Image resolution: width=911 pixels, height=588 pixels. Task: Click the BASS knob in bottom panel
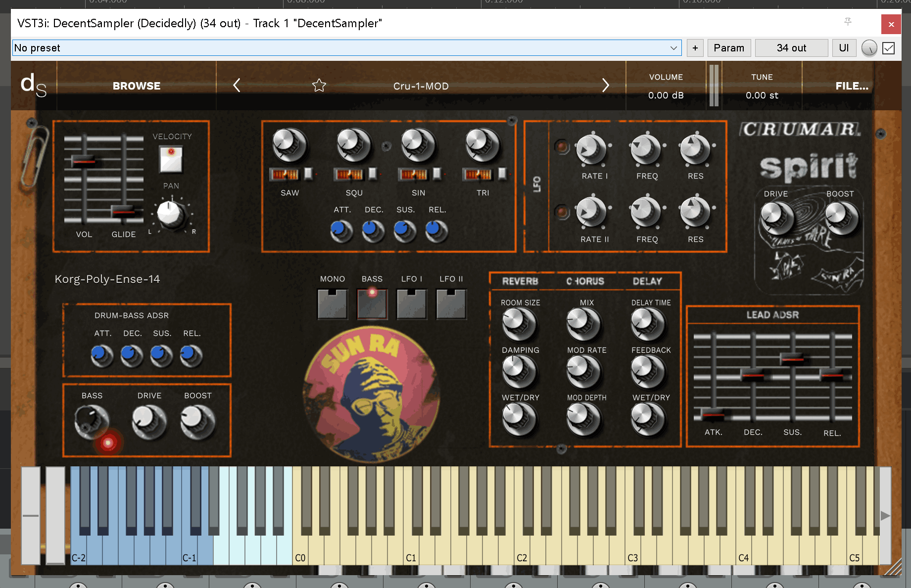coord(92,422)
